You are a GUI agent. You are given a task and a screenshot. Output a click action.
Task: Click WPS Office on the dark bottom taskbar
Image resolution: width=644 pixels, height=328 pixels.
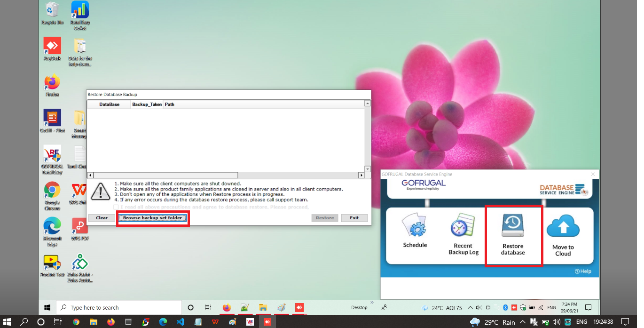point(215,322)
